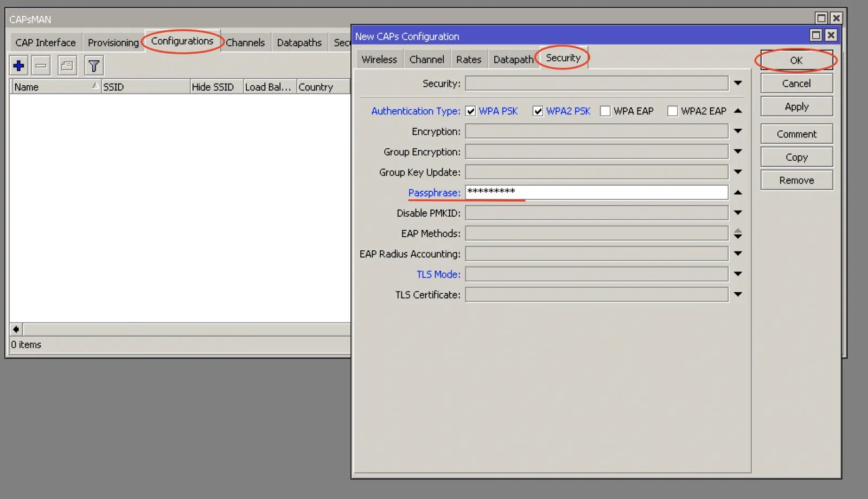
Task: Click the "0 items" status text
Action: tap(26, 345)
